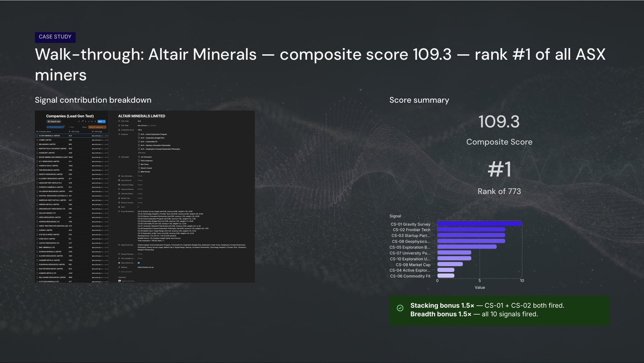Click the Add a comment field

coord(128,281)
